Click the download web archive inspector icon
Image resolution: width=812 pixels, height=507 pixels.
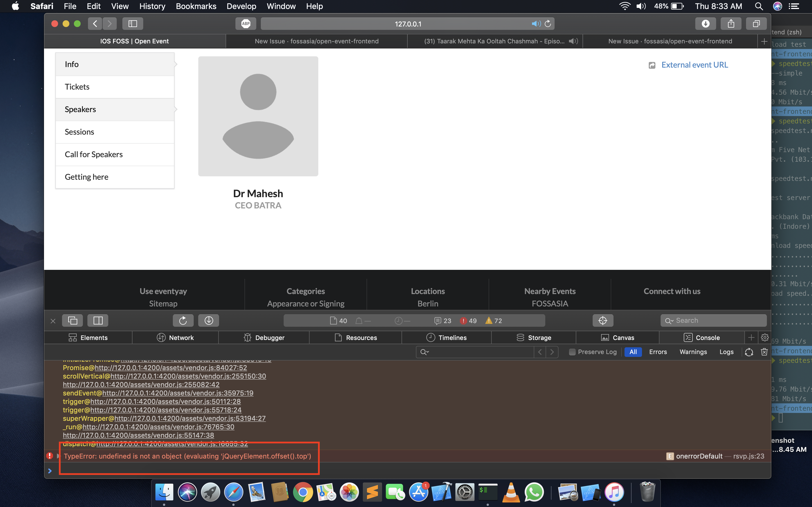(x=209, y=320)
